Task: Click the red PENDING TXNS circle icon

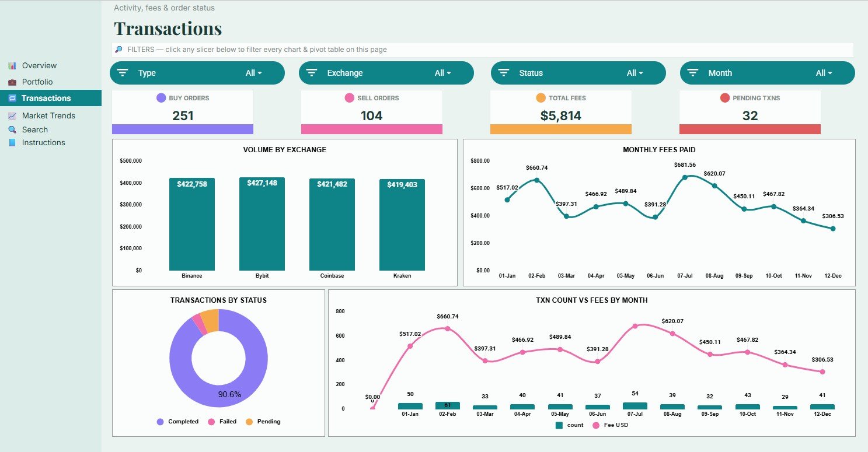Action: [x=724, y=98]
